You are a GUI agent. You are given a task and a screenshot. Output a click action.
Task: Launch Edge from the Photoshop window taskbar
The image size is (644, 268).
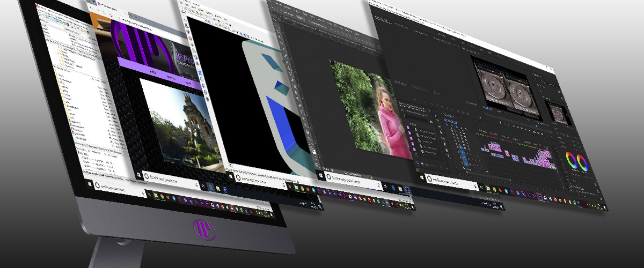point(393,187)
